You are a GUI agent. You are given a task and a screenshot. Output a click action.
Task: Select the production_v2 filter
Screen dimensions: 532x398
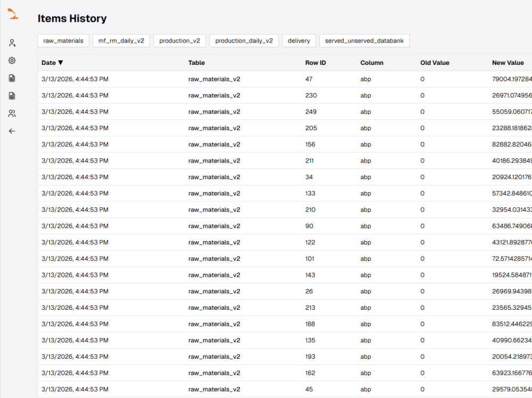point(179,41)
